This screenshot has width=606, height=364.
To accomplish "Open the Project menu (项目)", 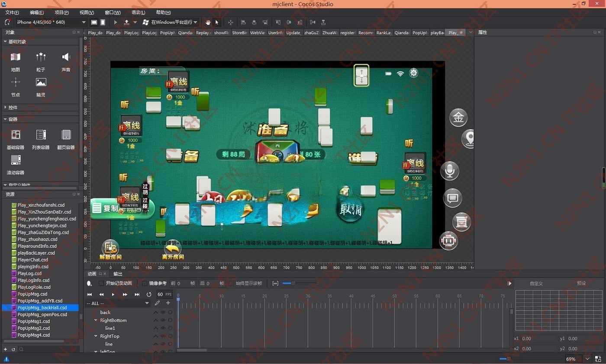I will pos(61,13).
